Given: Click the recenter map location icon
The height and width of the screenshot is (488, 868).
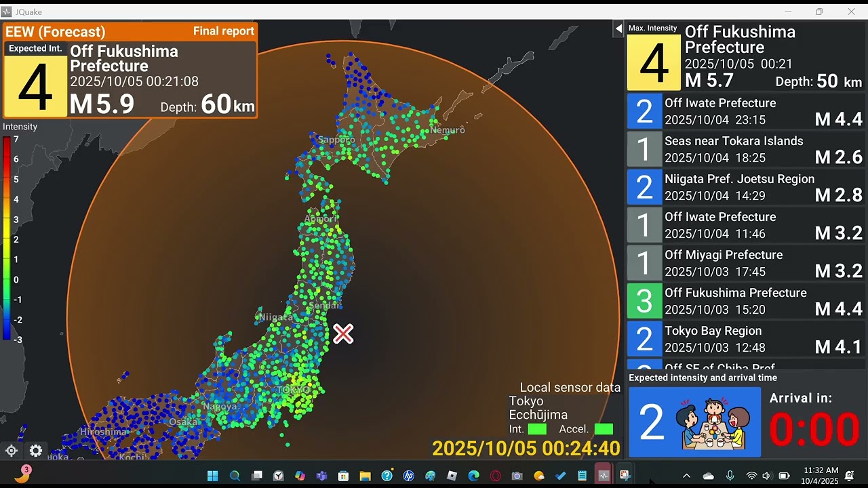Looking at the screenshot, I should [x=12, y=451].
